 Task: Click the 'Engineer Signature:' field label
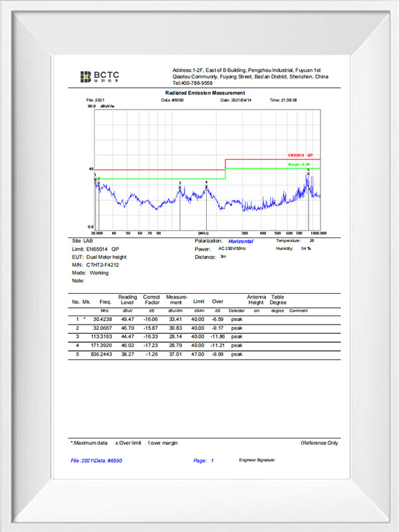(257, 460)
